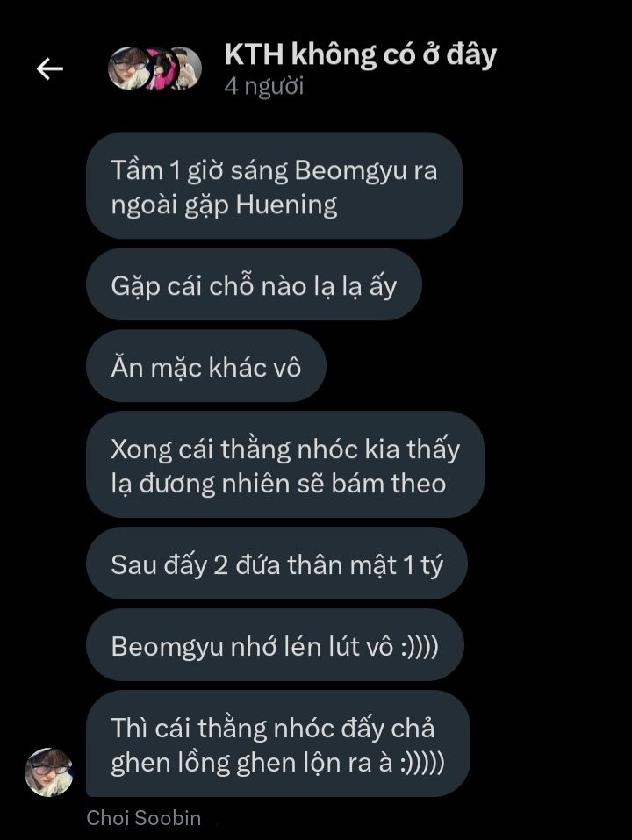632x840 pixels.
Task: Select message 'Sau đấy 2 đứa thân mật 1 tý'
Action: 276,564
